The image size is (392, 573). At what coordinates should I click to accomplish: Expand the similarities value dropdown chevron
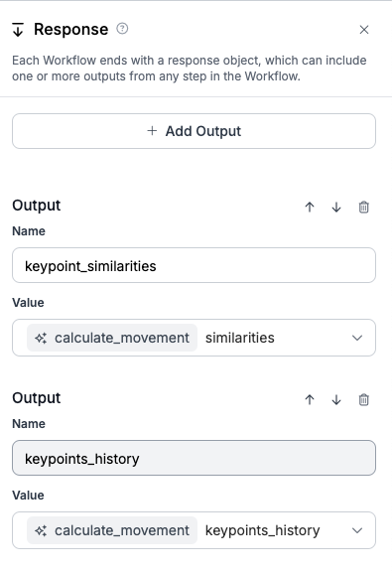pyautogui.click(x=357, y=338)
